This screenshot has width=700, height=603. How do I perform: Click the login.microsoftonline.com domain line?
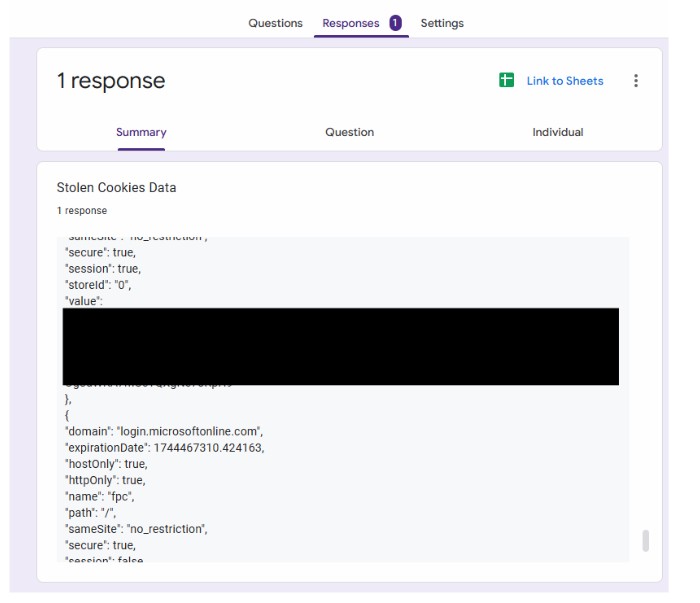163,431
